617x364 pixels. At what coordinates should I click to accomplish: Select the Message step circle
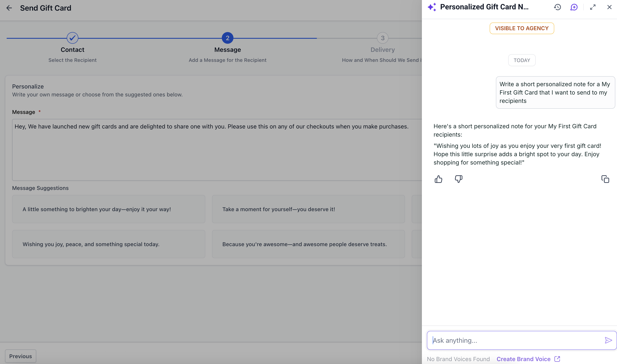click(227, 38)
